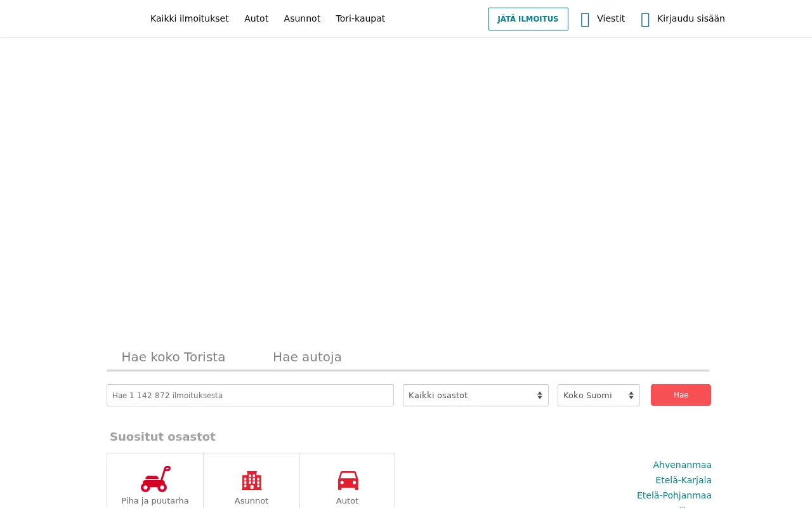The width and height of the screenshot is (812, 508).
Task: Go to Autot in the top navigation
Action: pyautogui.click(x=256, y=18)
